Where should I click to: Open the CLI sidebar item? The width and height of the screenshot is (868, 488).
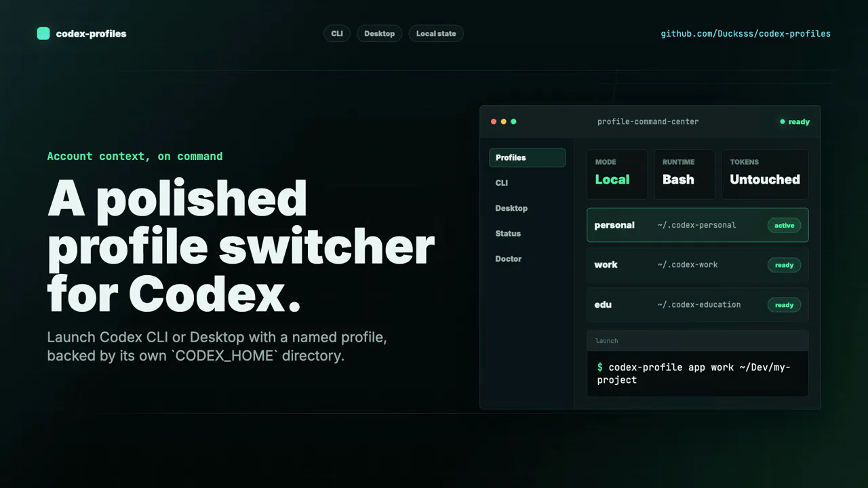(527, 183)
